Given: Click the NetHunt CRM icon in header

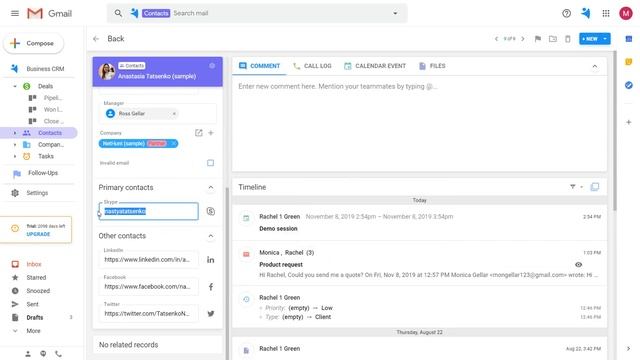Looking at the screenshot, I should pyautogui.click(x=586, y=13).
